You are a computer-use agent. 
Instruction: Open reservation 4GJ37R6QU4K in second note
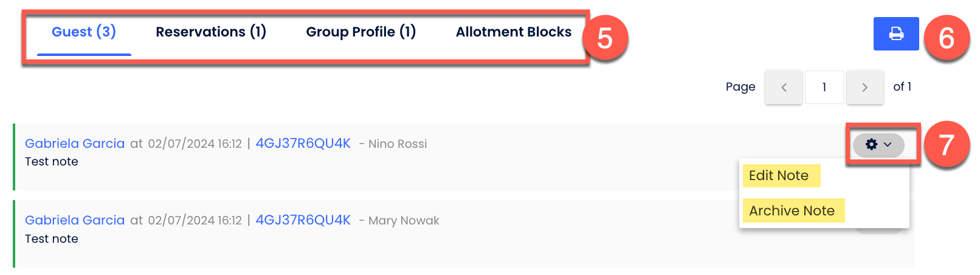tap(303, 220)
